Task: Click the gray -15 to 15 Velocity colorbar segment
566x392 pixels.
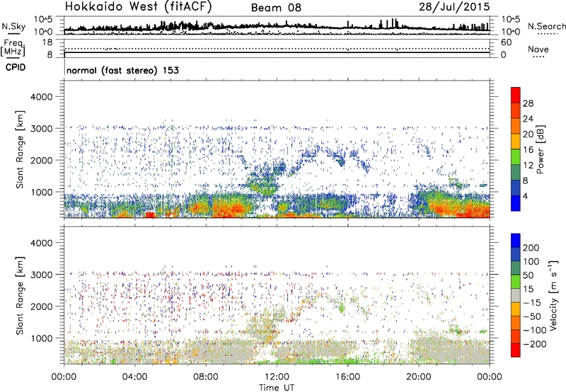Action: [x=516, y=296]
